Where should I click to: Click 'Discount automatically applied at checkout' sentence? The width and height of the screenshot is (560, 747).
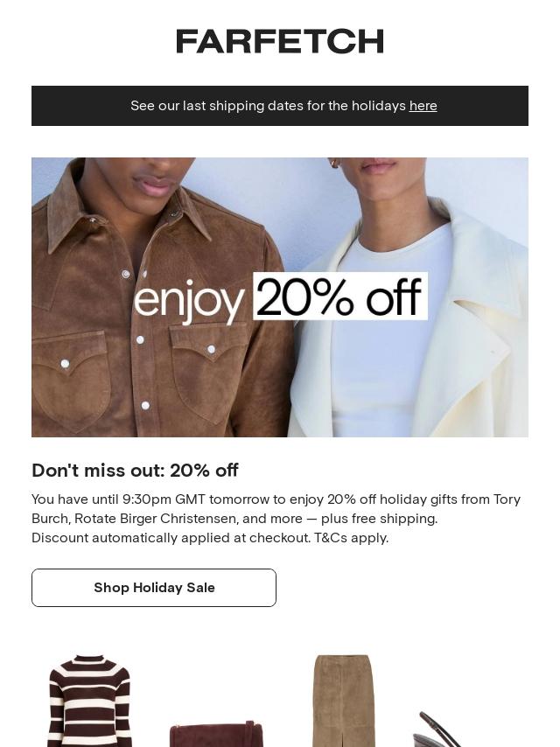click(x=171, y=538)
